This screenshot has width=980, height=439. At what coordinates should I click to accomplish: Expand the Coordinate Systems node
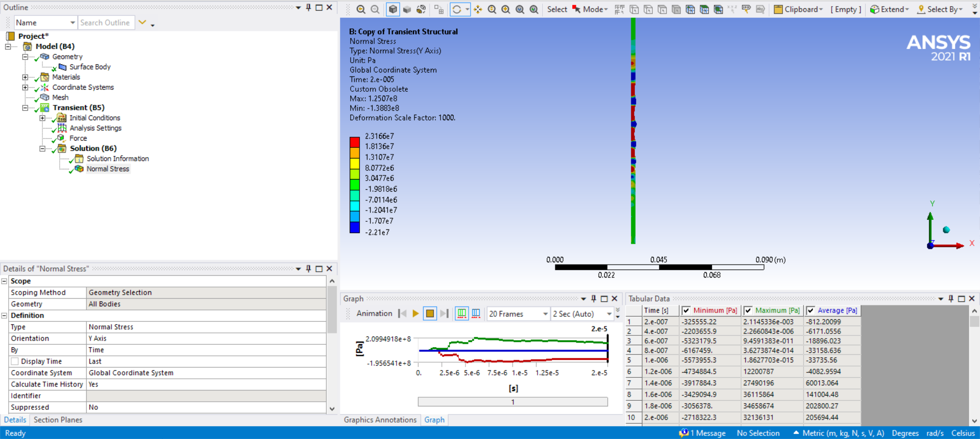pos(25,87)
